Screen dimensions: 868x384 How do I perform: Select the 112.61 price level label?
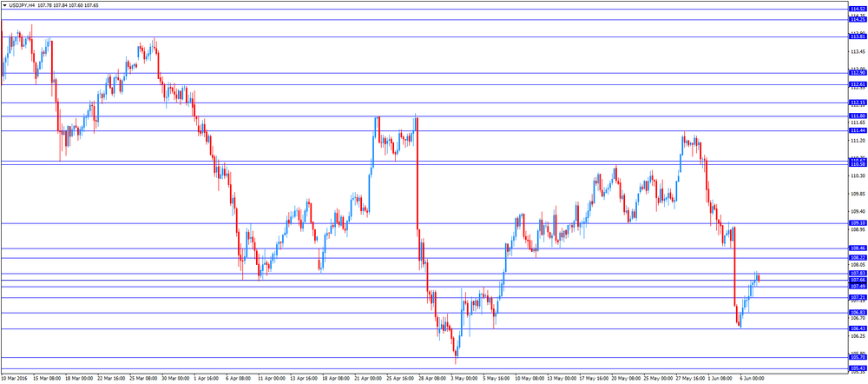pos(858,84)
